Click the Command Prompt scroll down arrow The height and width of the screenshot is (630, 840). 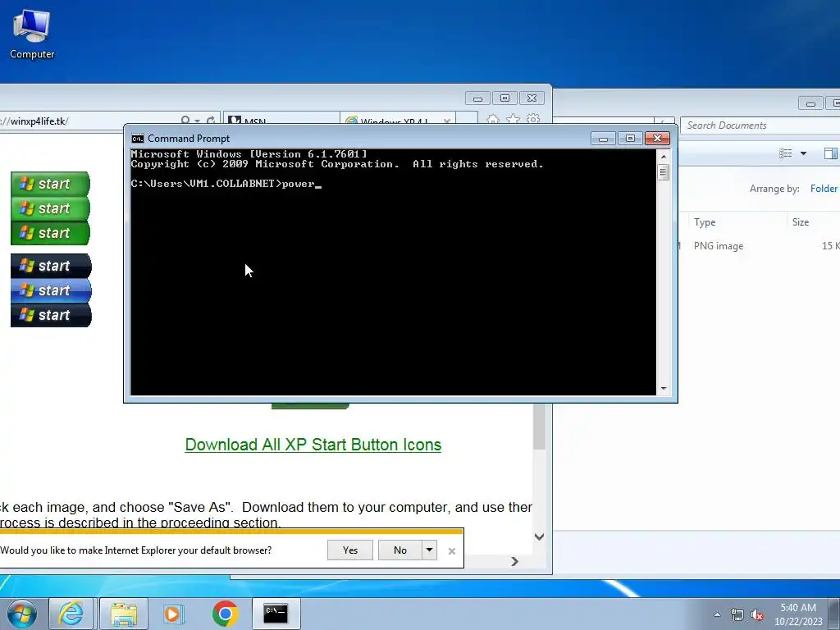(x=663, y=388)
